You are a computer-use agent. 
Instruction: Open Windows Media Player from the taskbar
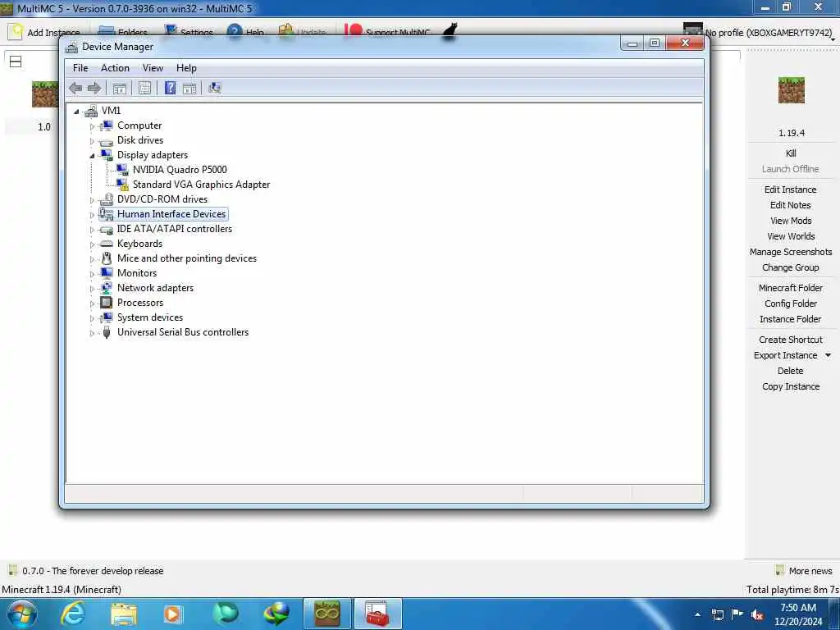[172, 614]
